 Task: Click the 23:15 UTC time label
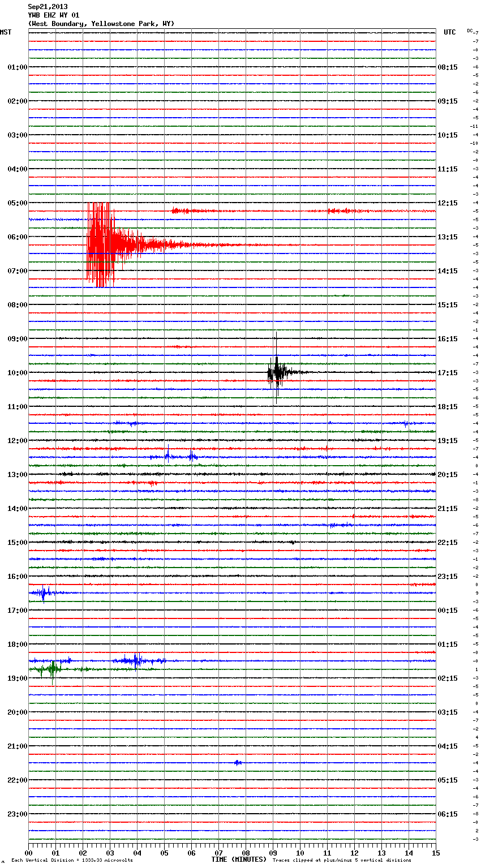[448, 577]
